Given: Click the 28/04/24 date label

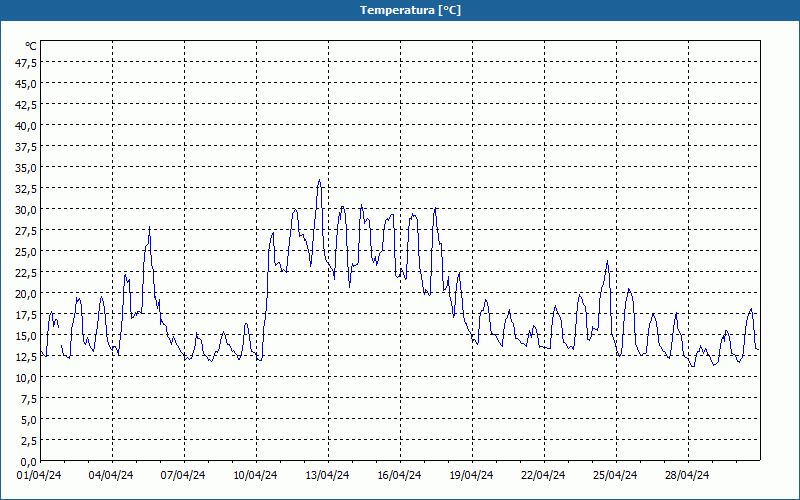Looking at the screenshot, I should (687, 475).
